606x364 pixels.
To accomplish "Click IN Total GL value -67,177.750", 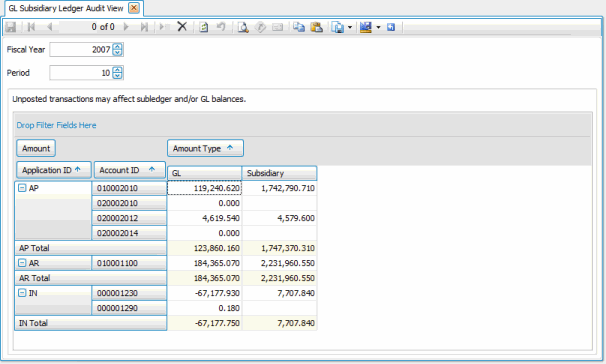I will [204, 323].
